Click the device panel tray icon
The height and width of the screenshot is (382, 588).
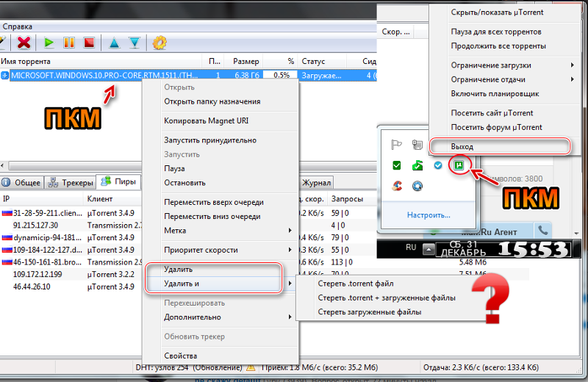[x=417, y=144]
